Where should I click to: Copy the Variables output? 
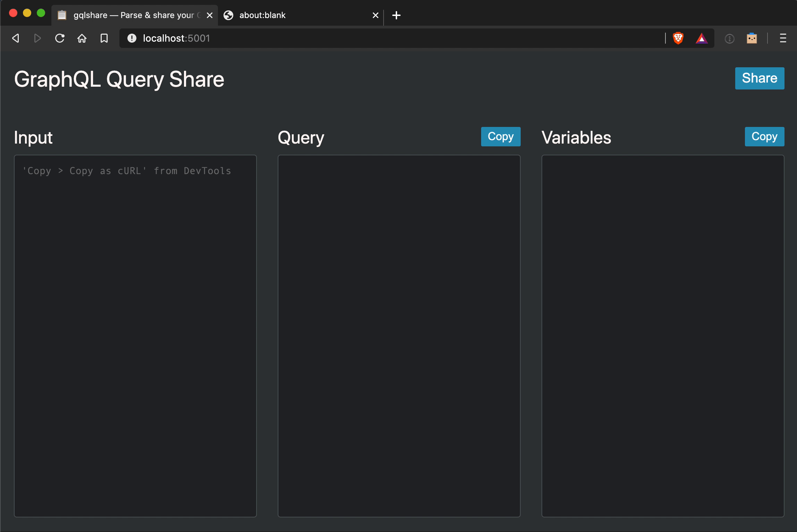coord(764,137)
